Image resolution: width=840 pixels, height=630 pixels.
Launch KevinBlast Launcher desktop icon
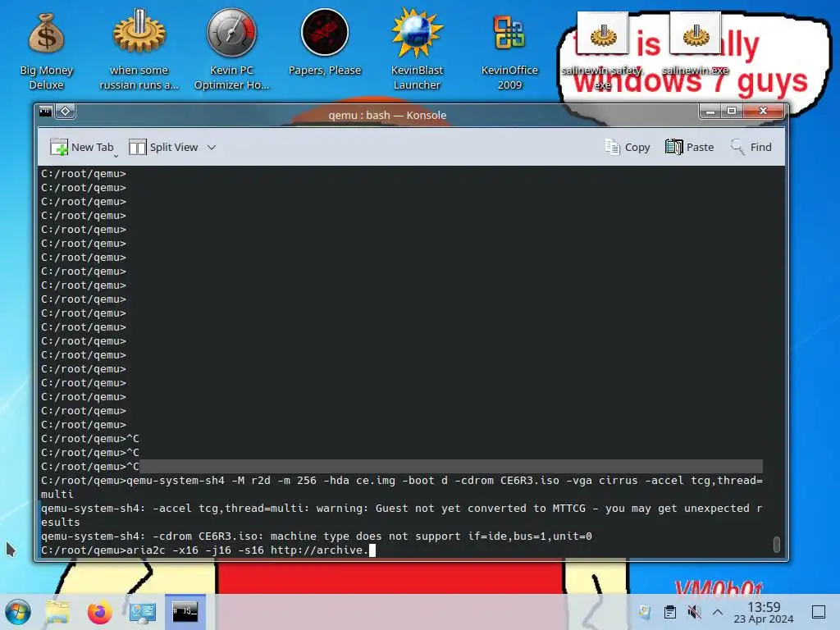417,51
